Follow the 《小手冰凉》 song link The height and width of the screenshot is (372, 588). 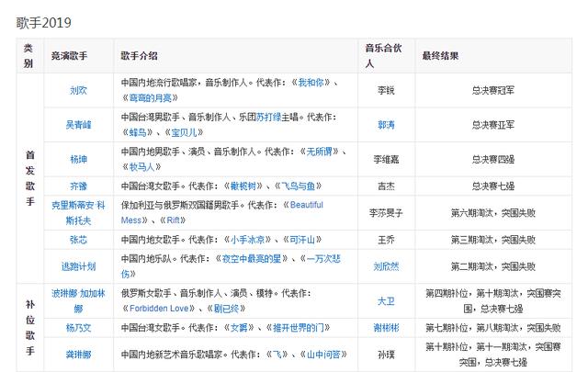point(247,240)
